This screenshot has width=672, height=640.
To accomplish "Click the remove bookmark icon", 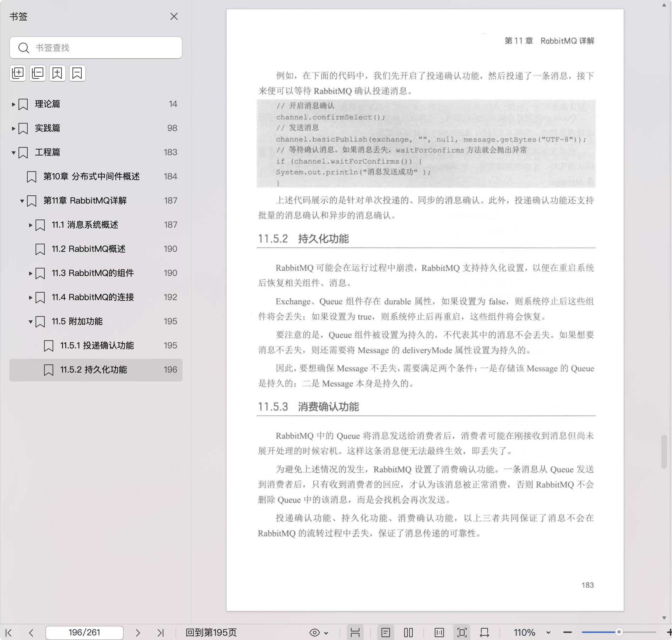I will (77, 73).
